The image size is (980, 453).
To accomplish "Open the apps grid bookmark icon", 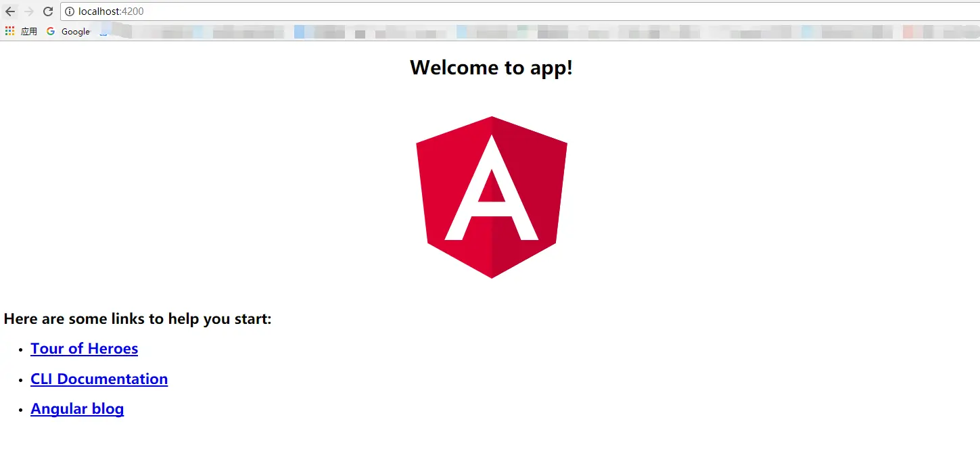I will click(9, 31).
